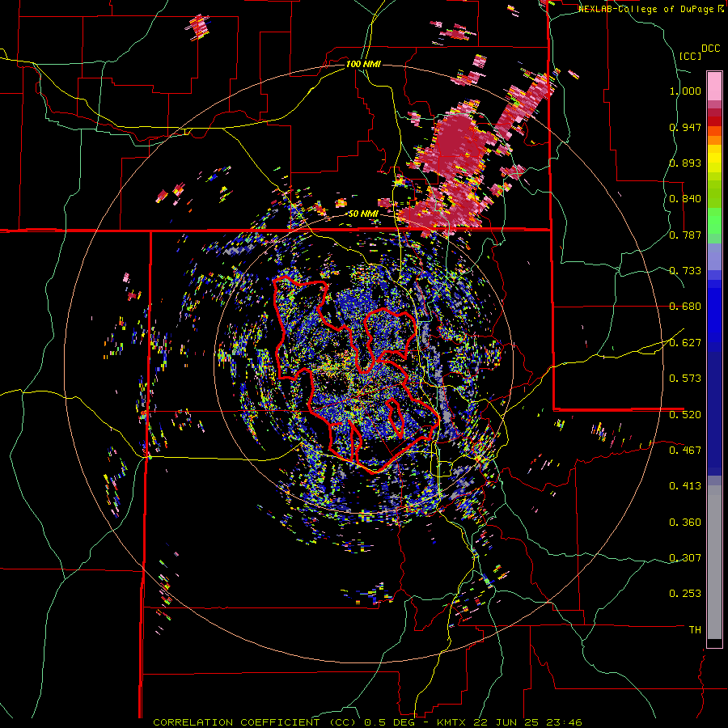Select the 0.947 scale value

point(685,127)
